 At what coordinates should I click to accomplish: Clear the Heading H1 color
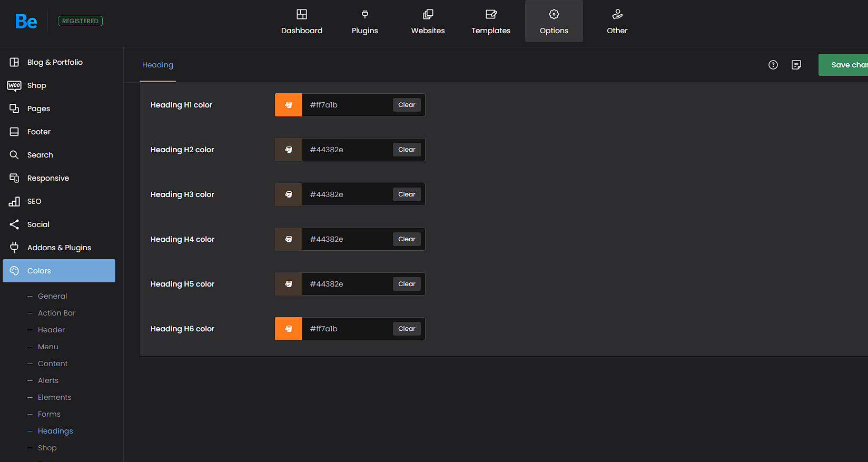click(407, 105)
